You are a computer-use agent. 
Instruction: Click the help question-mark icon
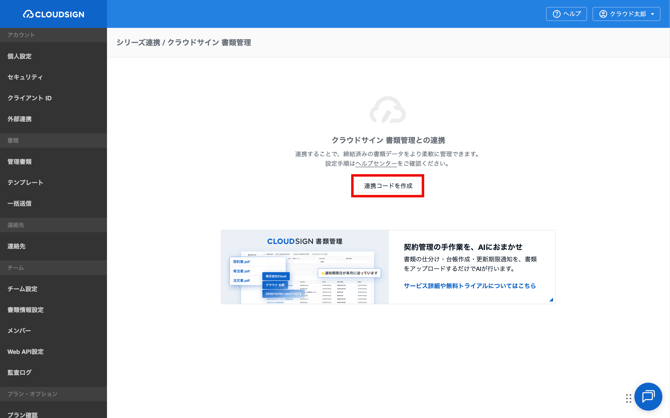coord(556,14)
